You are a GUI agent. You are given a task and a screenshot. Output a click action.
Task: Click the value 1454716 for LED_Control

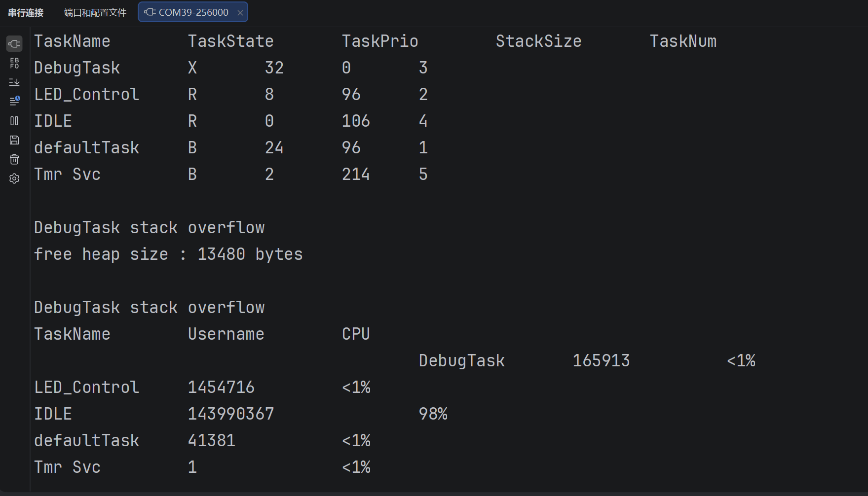point(221,388)
